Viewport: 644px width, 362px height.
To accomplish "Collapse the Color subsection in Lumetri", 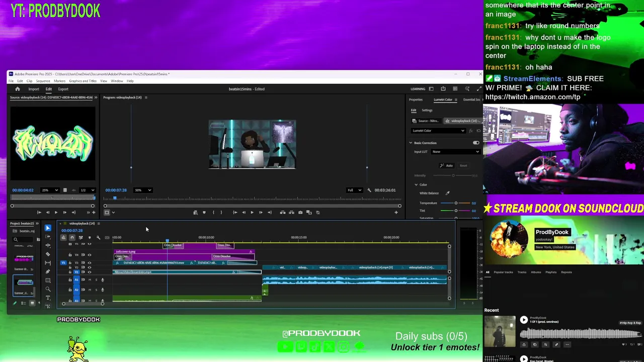I will [416, 185].
